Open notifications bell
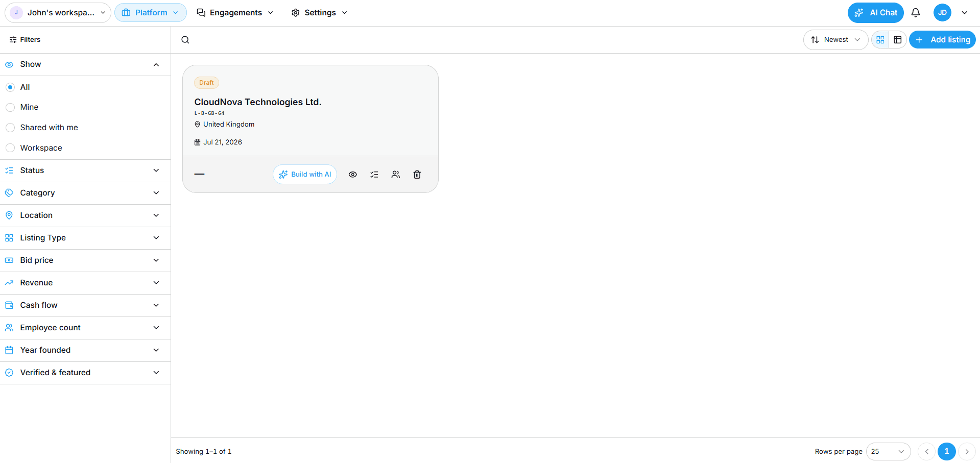Screen dimensions: 980x463 click(916, 13)
